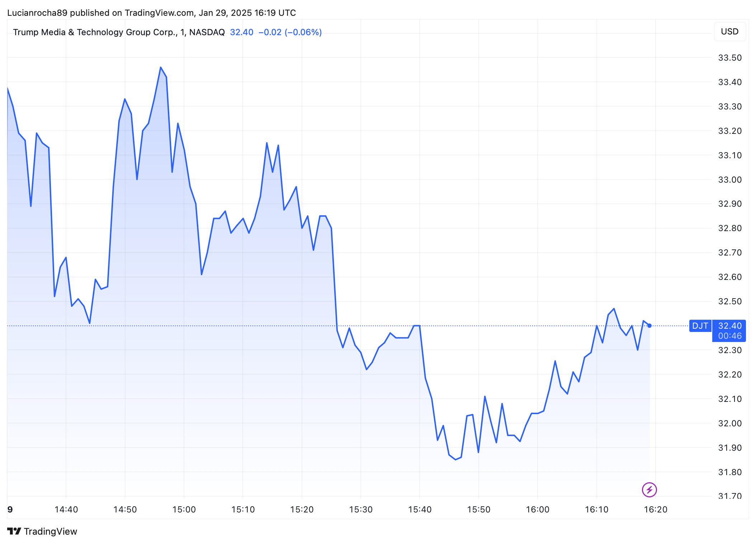Click the 32.80 price axis label

pos(730,228)
